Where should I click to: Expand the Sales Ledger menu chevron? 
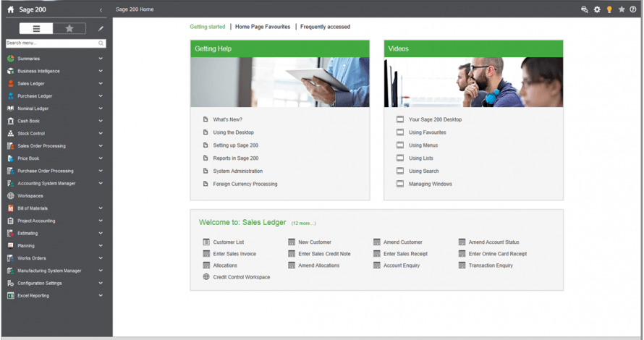101,83
